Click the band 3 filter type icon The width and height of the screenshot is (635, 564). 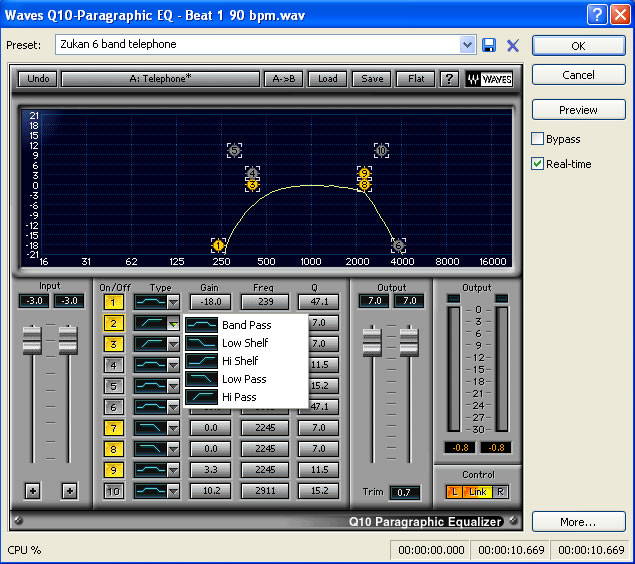[151, 344]
